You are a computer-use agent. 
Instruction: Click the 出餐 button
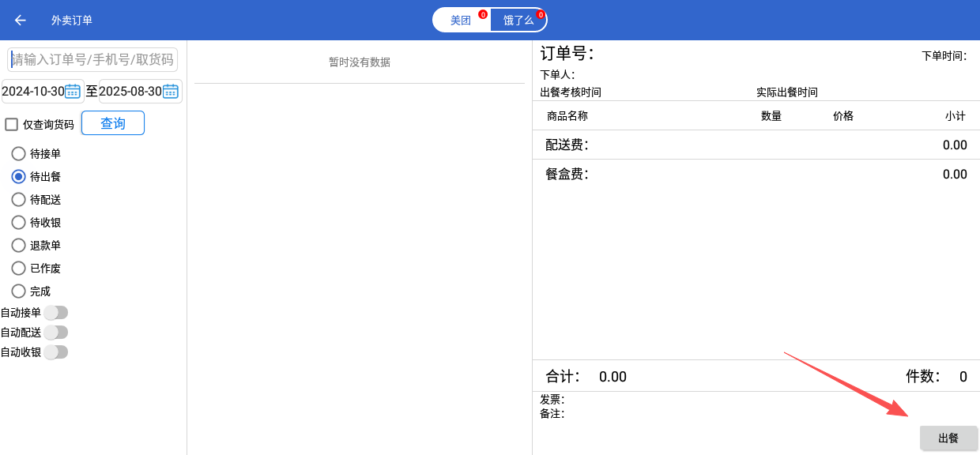948,438
